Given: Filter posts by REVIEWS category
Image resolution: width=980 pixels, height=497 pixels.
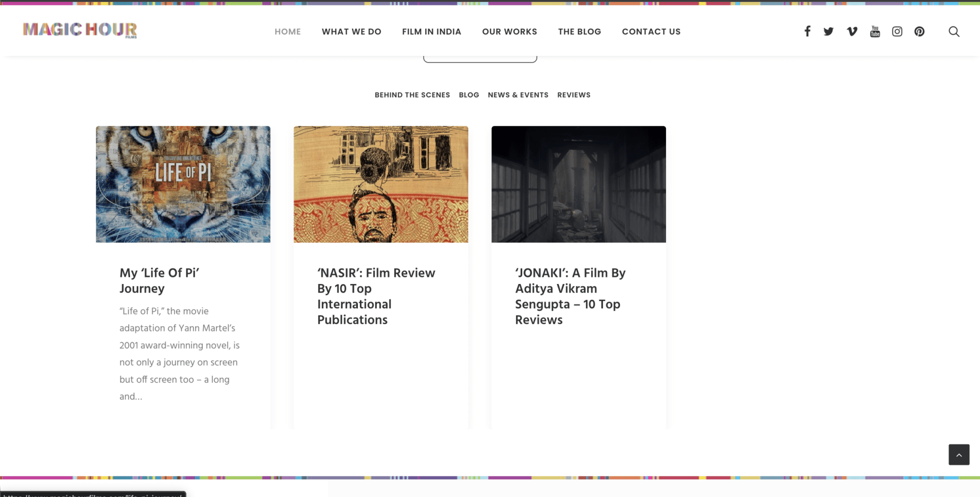Looking at the screenshot, I should click(x=574, y=95).
